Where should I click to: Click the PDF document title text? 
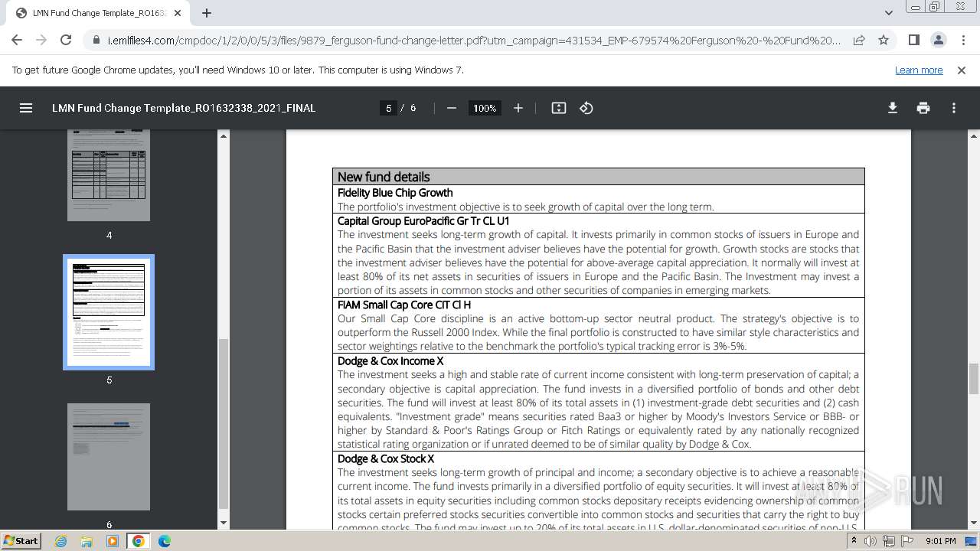pos(184,108)
